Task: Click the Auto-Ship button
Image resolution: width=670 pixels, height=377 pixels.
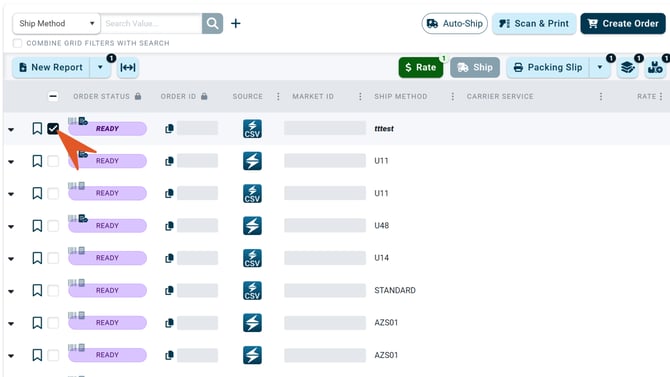Action: (455, 24)
